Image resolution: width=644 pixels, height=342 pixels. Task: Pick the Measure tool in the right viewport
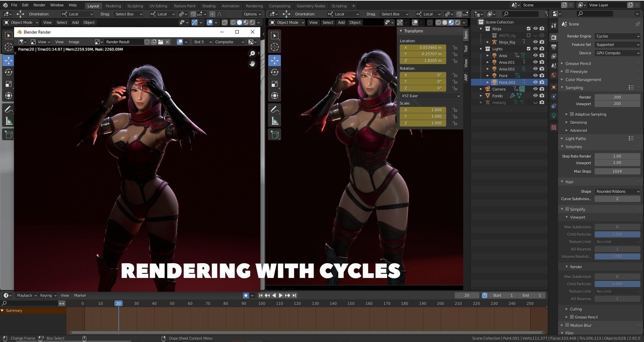[x=275, y=121]
